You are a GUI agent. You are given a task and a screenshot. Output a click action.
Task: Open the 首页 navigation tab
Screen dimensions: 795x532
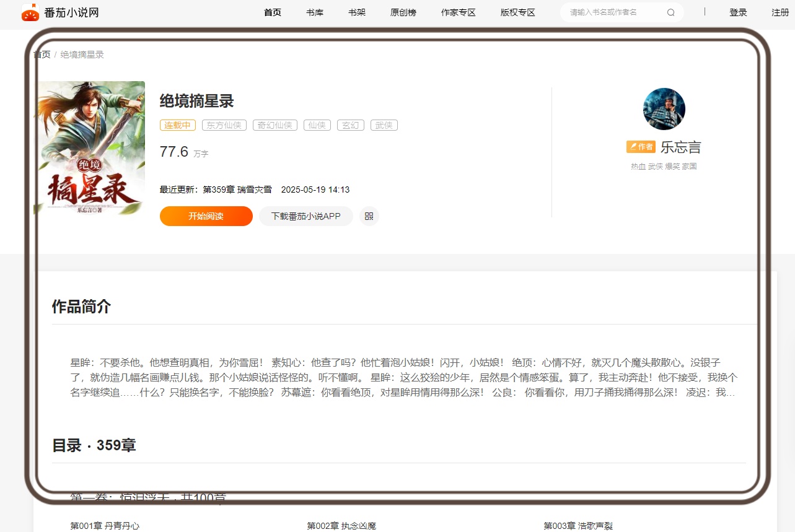[x=273, y=12]
